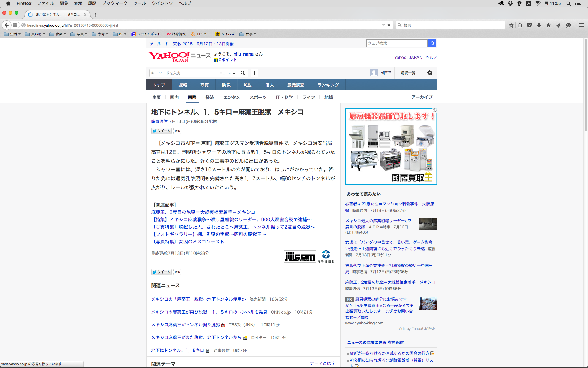Screen dimensions: 588x368
Task: Switch to the ランキング navigation tab
Action: point(328,85)
